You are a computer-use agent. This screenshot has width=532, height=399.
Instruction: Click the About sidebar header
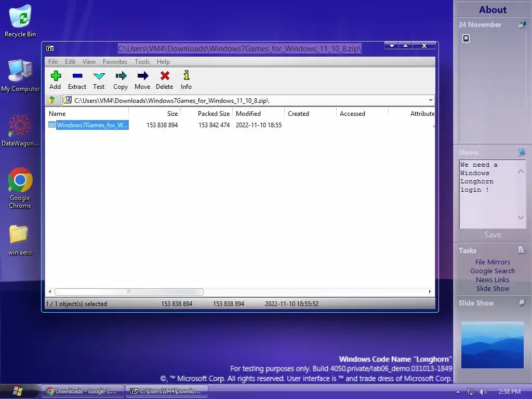pos(493,9)
